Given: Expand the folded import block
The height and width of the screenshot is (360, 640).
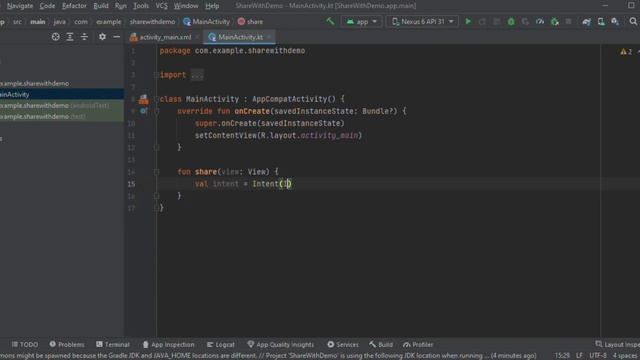Looking at the screenshot, I should (197, 75).
